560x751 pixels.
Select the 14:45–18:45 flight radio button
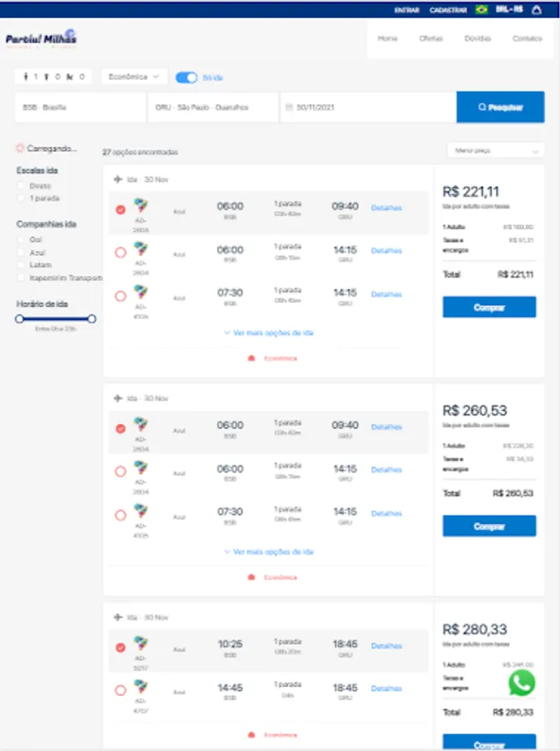[x=121, y=690]
